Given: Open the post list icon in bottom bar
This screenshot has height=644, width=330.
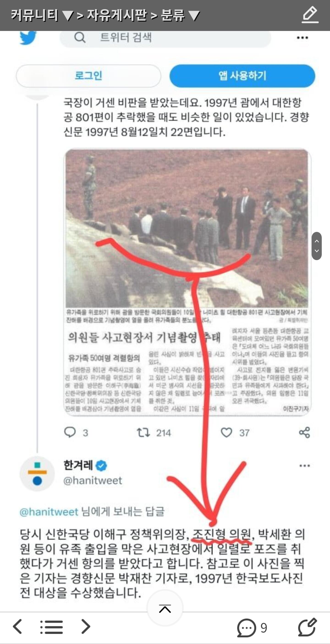Looking at the screenshot, I should [52, 627].
